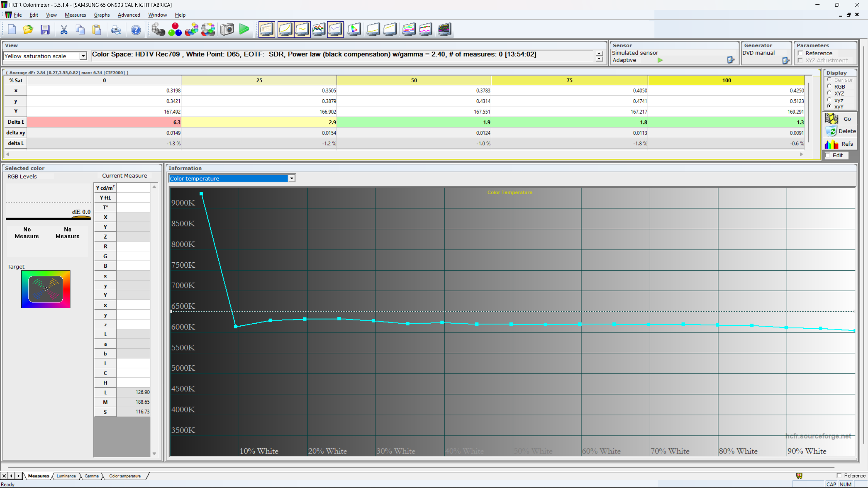Click the camera sensor icon in toolbar

point(227,29)
